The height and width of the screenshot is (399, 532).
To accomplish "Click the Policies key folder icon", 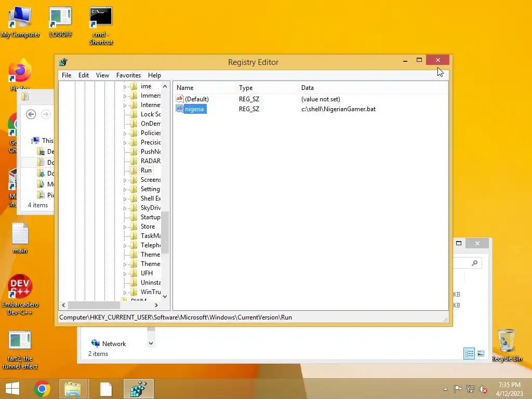I will [135, 132].
